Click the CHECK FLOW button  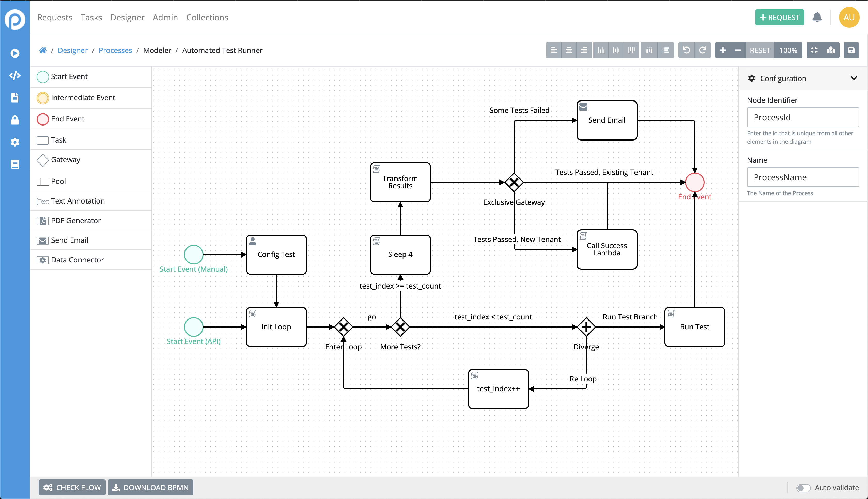71,488
